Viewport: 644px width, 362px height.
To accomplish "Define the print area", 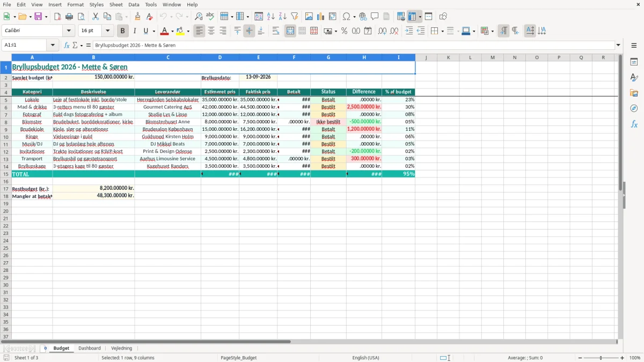I will coord(401,17).
